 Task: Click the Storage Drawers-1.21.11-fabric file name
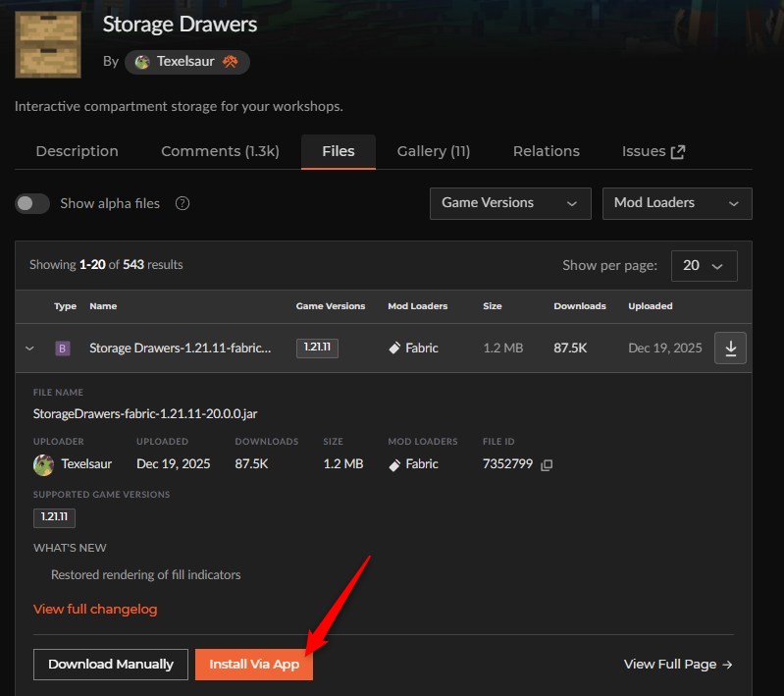click(x=180, y=348)
